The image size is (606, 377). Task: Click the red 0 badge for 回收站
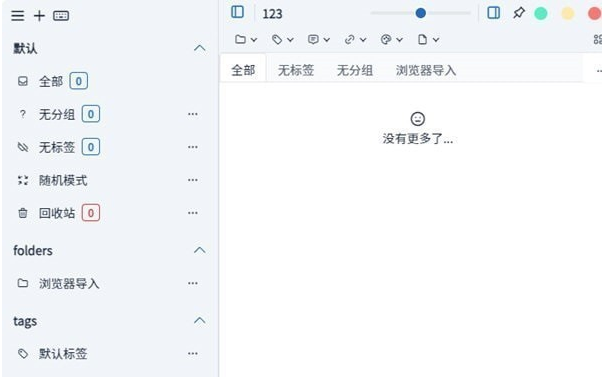[x=91, y=213]
